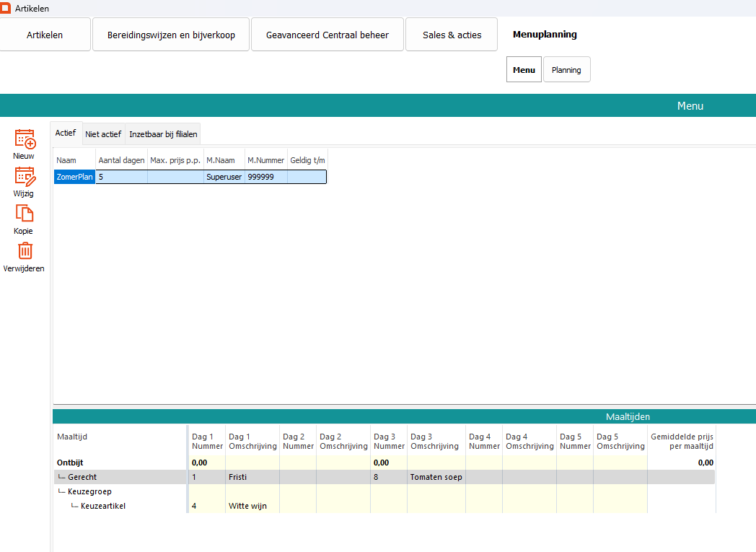Select the Keuzeartikel tree item
The width and height of the screenshot is (756, 552).
pos(102,506)
